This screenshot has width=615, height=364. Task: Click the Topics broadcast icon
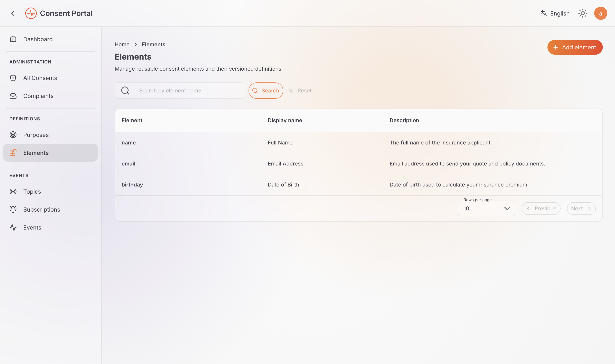[13, 192]
